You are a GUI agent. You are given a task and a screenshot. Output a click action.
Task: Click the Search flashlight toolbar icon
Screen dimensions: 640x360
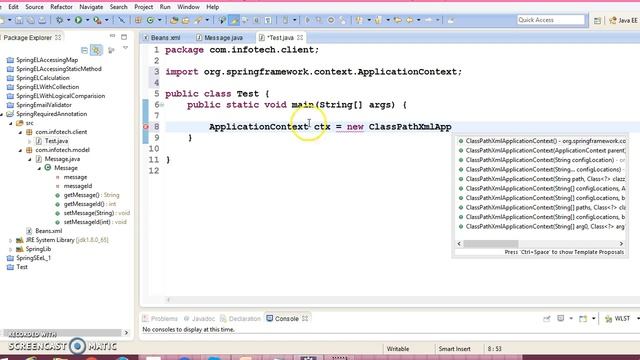coord(198,20)
